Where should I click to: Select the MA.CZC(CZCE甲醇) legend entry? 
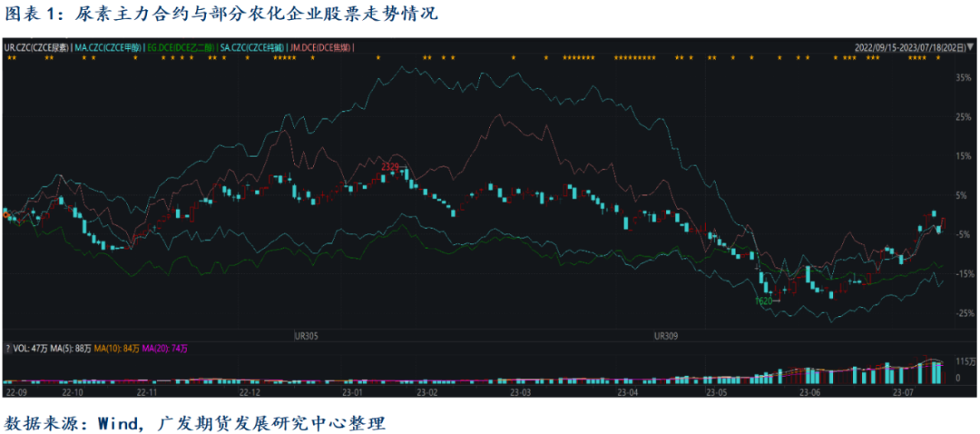coord(109,47)
